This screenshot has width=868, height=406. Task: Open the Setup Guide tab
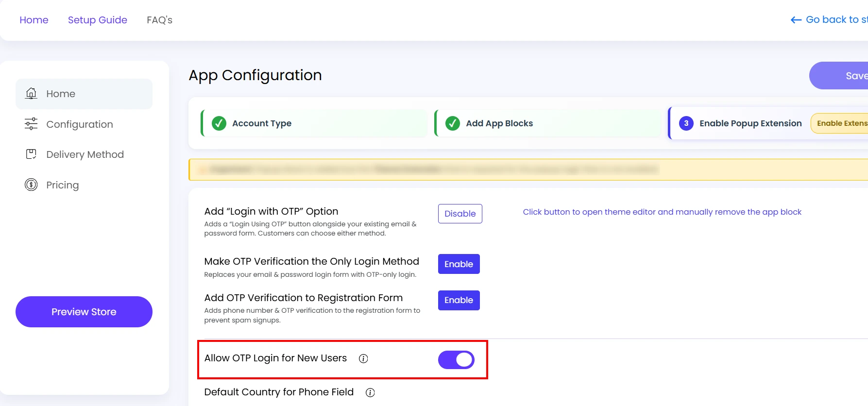(97, 20)
